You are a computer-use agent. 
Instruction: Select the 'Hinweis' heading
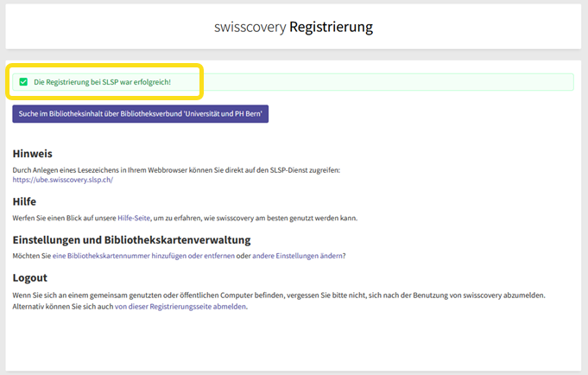[x=32, y=154]
